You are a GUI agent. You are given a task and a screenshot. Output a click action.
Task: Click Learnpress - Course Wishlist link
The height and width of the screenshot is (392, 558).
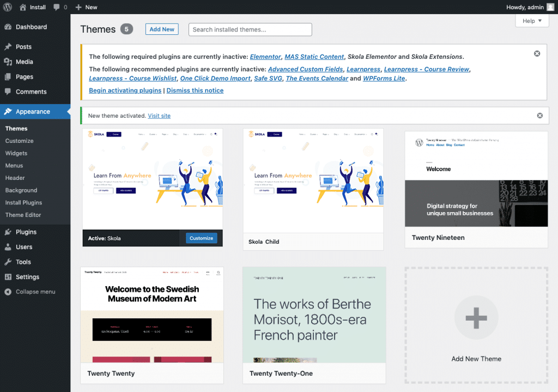click(133, 79)
